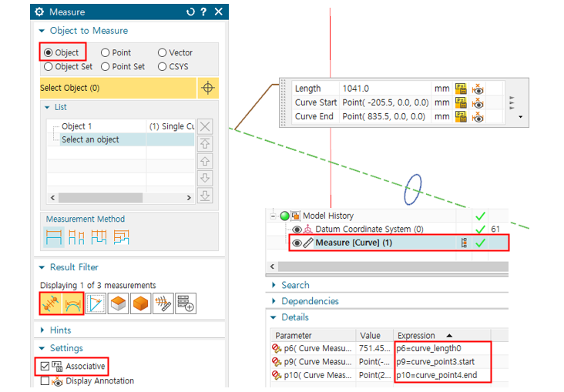This screenshot has width=564, height=392.
Task: Choose the first Measurement Method icon
Action: point(53,238)
